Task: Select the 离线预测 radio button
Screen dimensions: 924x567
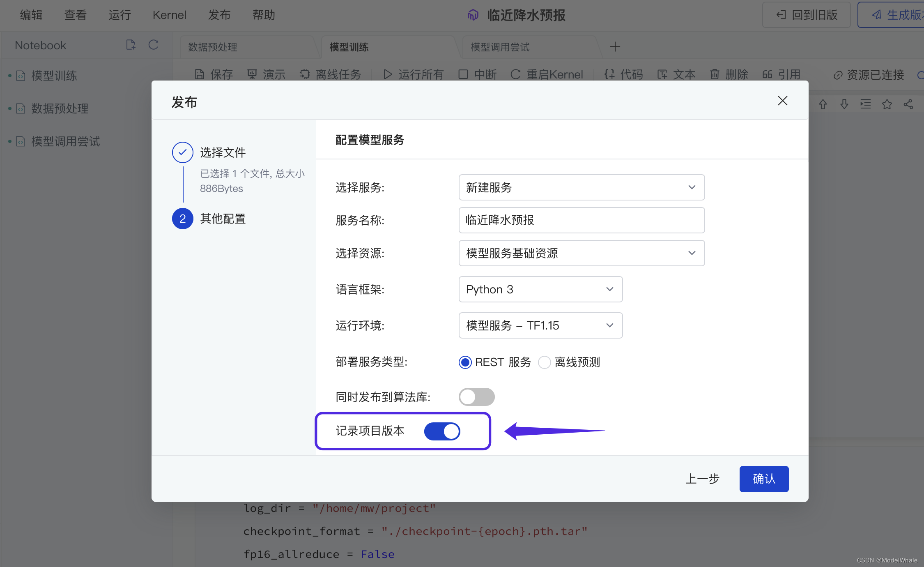Action: (x=545, y=362)
